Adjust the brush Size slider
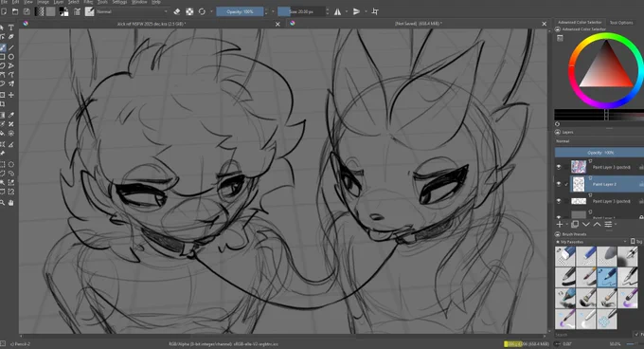Screen dimensions: 644x349 [301, 11]
